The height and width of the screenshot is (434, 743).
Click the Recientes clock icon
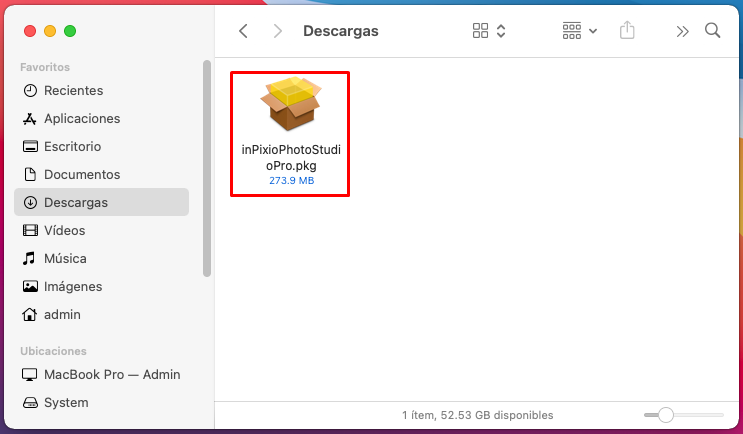click(x=30, y=90)
